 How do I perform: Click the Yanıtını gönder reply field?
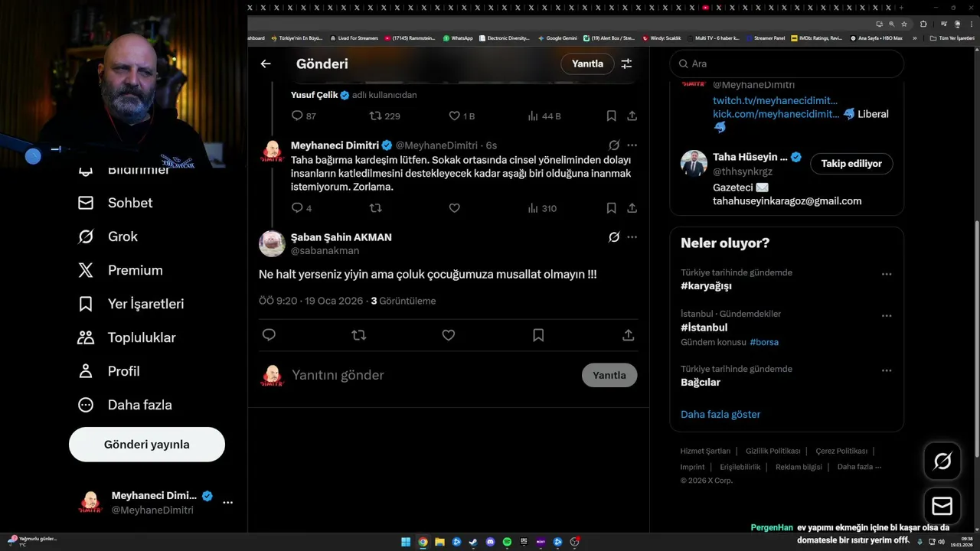click(433, 375)
